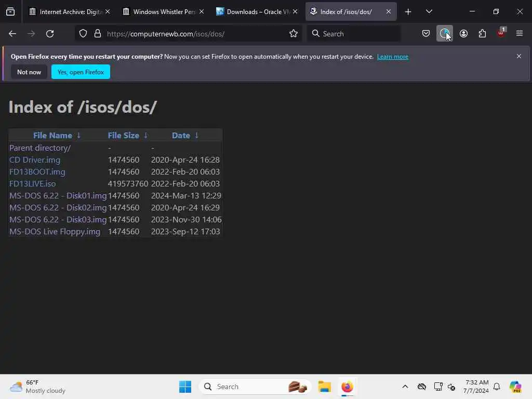532x399 pixels.
Task: Download FD13BOOT.img
Action: click(37, 171)
